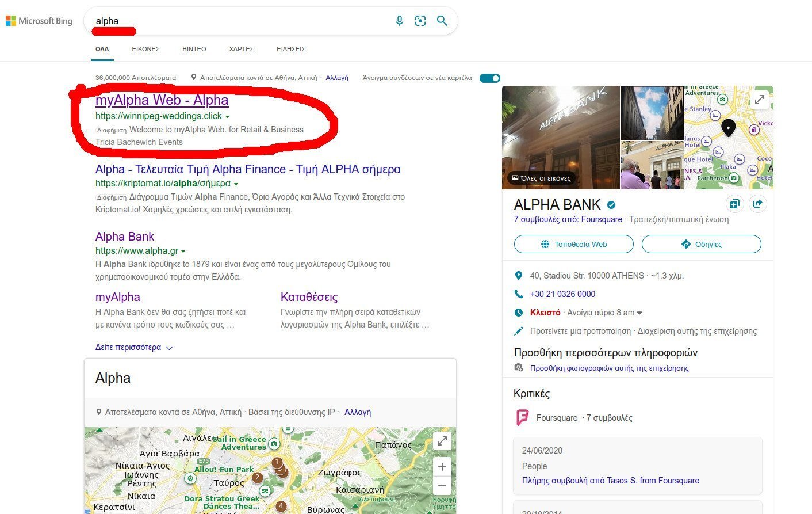Click the pencil edit suggestion icon

point(519,331)
